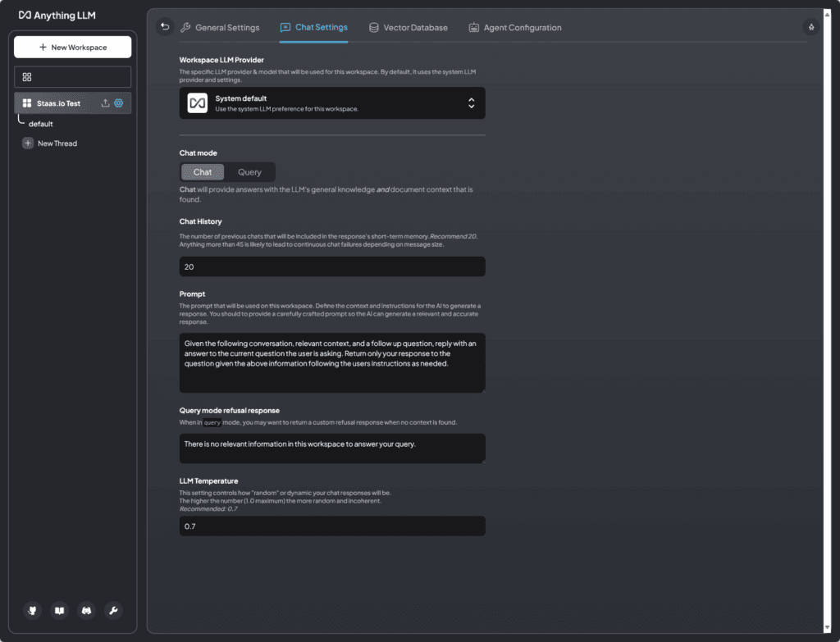Click the System default chevron arrows

472,102
